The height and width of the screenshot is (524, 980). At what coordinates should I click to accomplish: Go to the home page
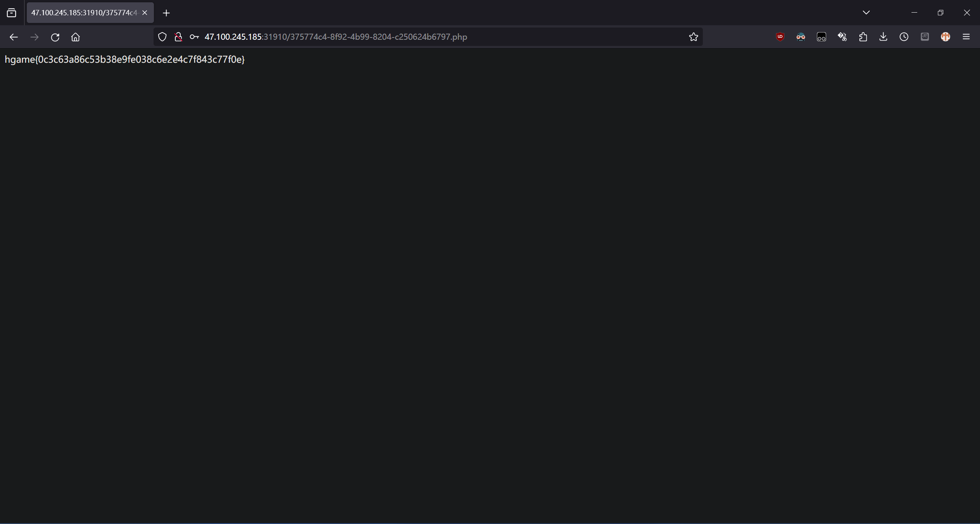coord(75,37)
